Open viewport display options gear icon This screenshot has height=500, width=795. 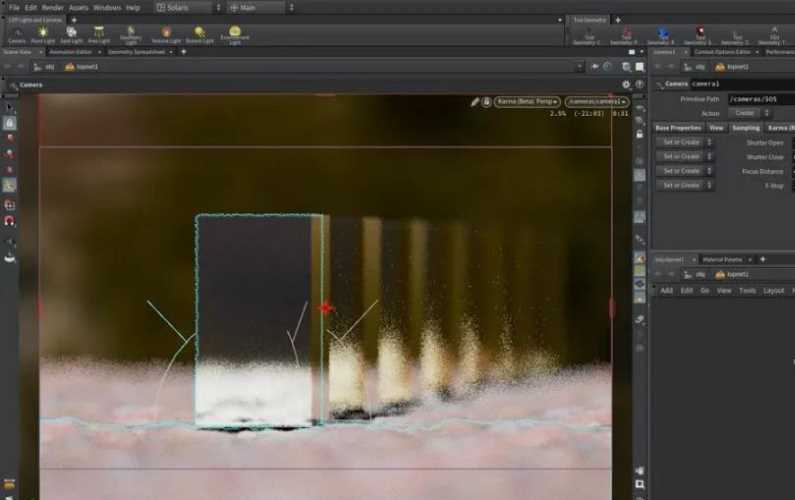tap(626, 85)
